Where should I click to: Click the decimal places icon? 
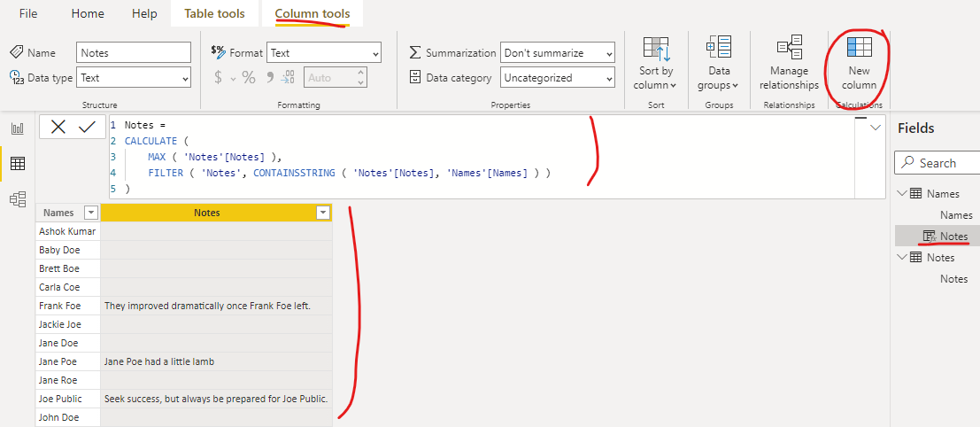(x=288, y=78)
